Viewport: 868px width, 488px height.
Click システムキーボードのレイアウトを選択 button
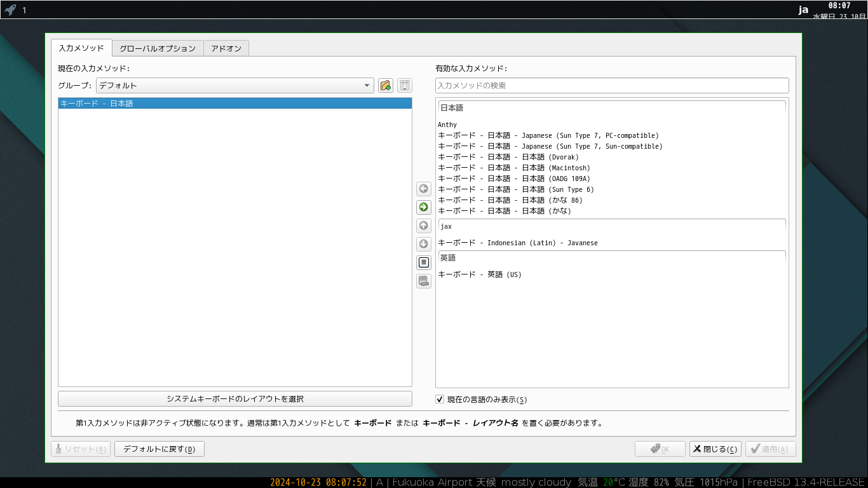(235, 399)
